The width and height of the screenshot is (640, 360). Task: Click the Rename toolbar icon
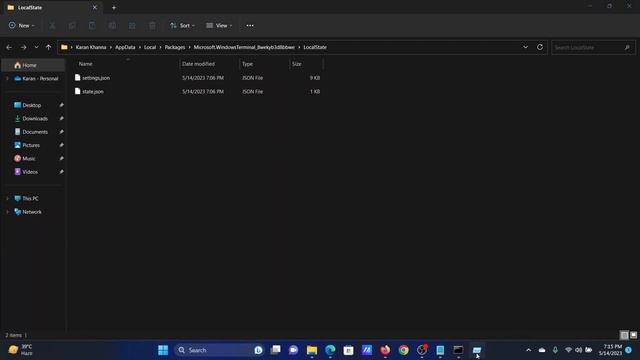(112, 26)
